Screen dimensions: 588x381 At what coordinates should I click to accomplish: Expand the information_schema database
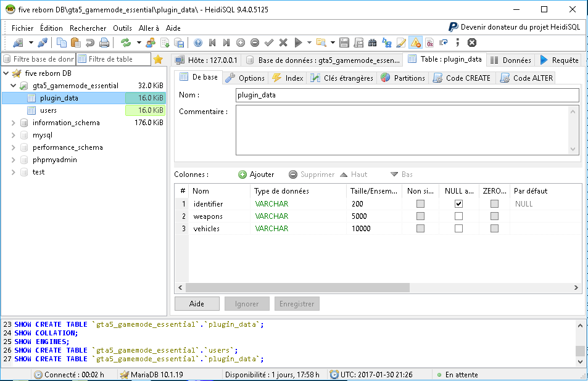click(x=14, y=123)
